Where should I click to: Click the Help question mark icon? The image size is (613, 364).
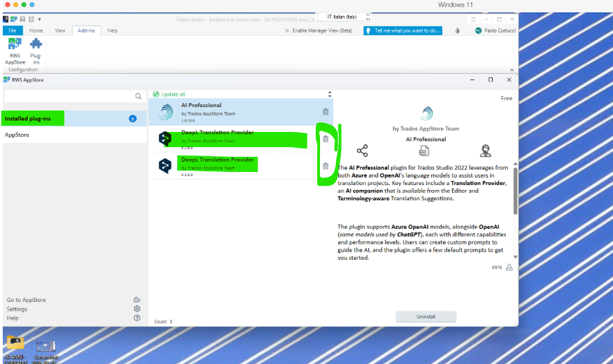pyautogui.click(x=137, y=318)
